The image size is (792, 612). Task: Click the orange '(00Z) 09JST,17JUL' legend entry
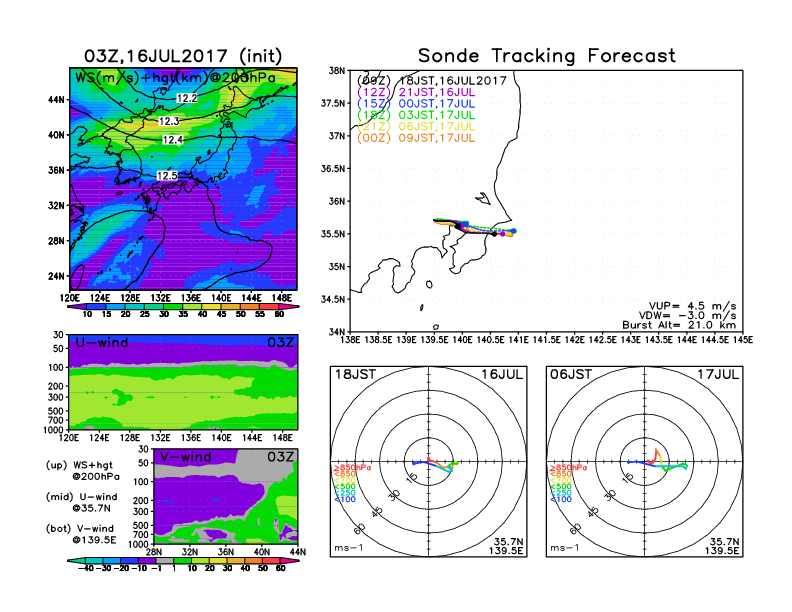(x=416, y=138)
